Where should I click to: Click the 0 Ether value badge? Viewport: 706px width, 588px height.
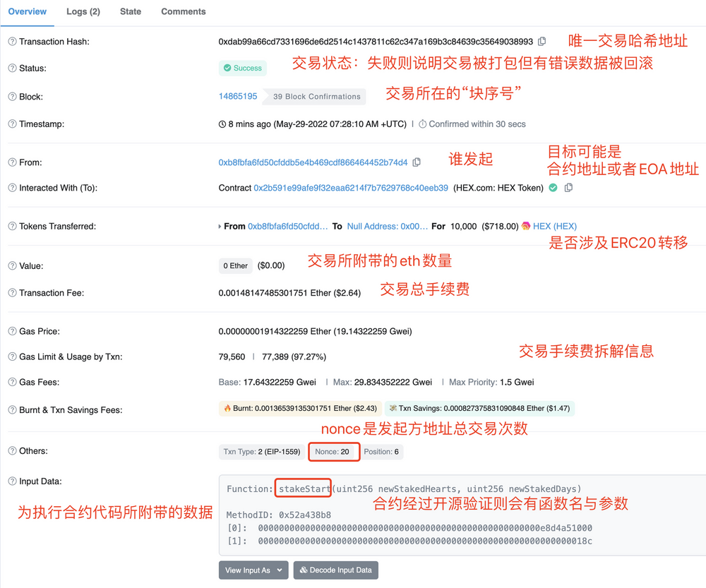point(236,265)
